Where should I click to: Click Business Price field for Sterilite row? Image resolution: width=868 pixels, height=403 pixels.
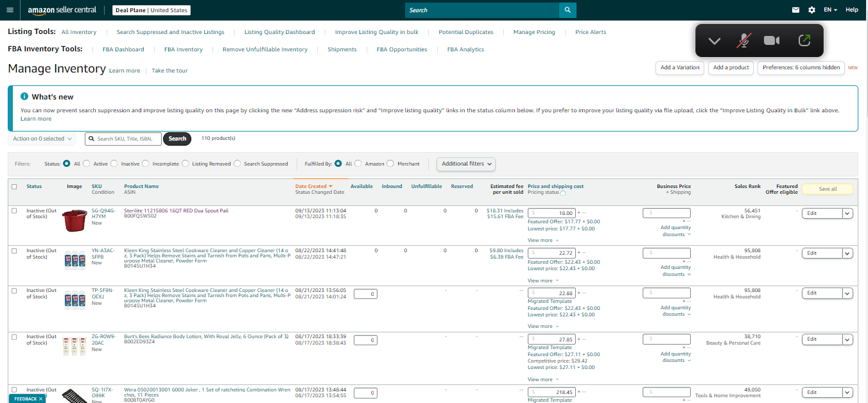coord(666,213)
